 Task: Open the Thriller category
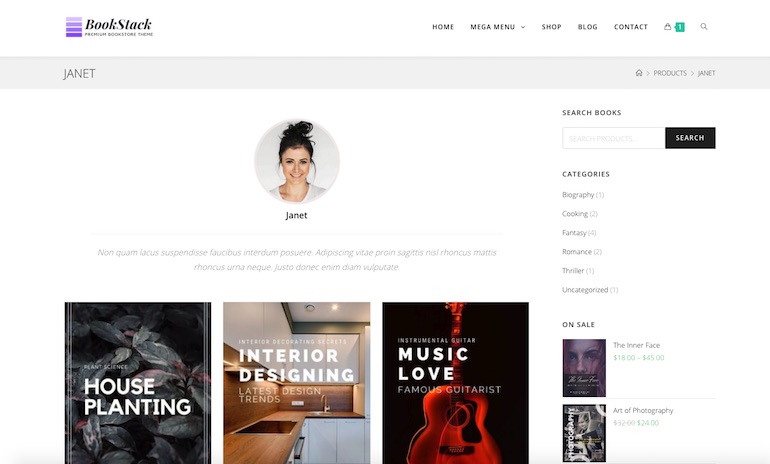(x=573, y=271)
